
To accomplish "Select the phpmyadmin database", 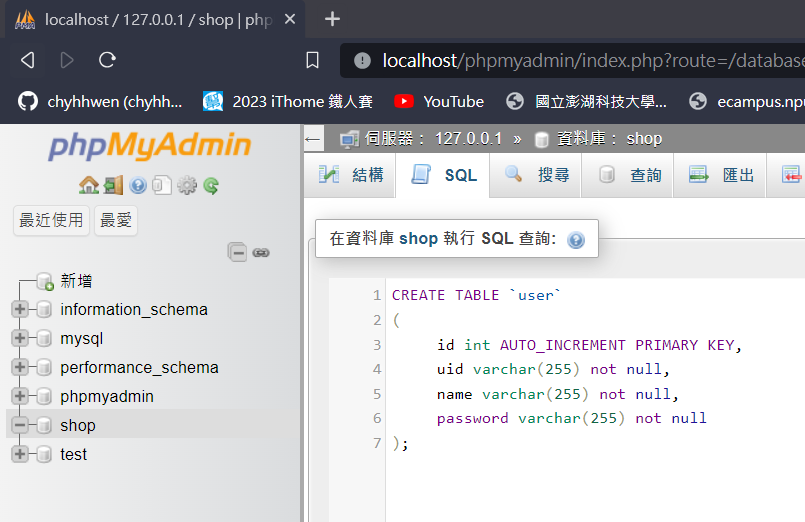I will pyautogui.click(x=107, y=397).
